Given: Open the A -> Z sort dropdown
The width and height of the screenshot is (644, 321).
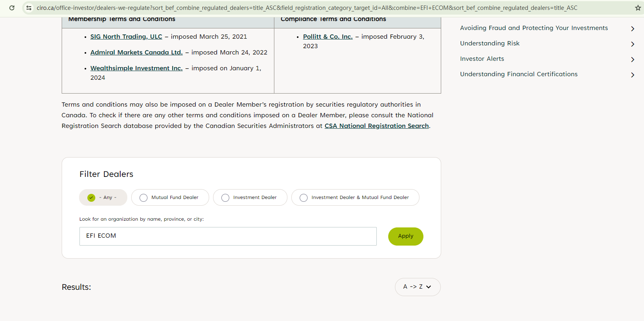Looking at the screenshot, I should coord(417,287).
